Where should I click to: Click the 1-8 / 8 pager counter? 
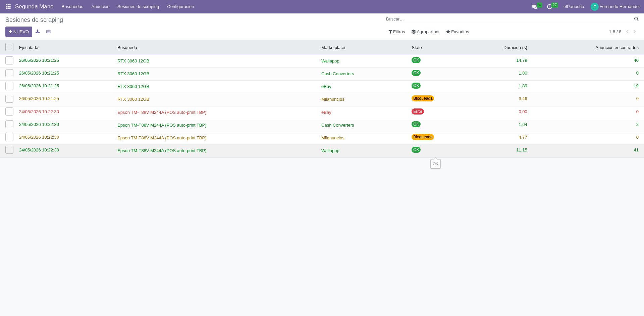point(615,32)
